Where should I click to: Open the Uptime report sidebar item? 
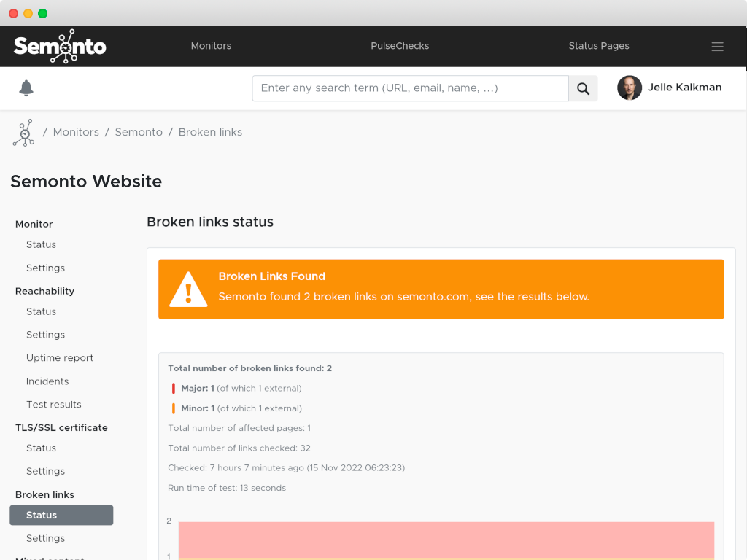coord(60,358)
